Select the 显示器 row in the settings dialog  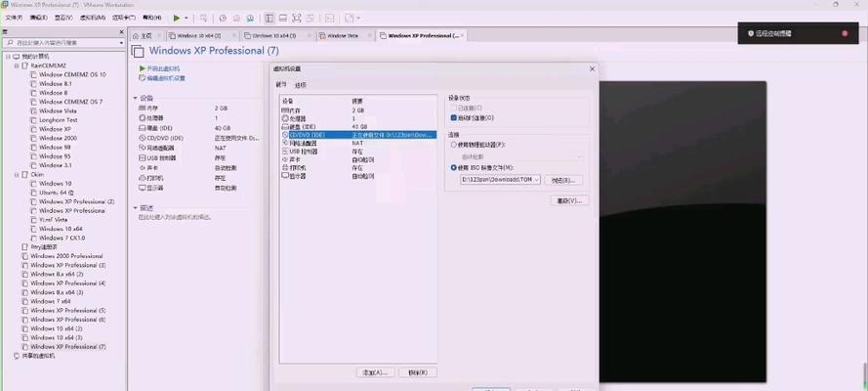358,176
